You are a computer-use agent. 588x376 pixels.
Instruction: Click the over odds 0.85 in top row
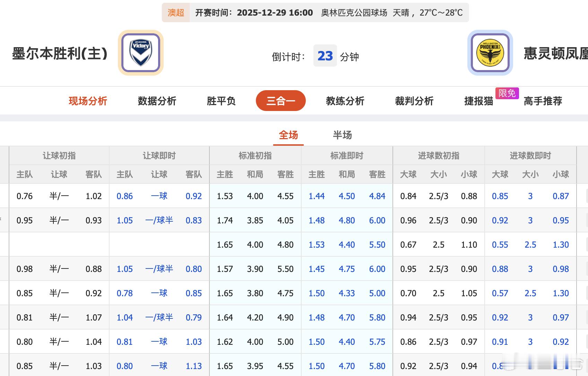click(x=500, y=196)
